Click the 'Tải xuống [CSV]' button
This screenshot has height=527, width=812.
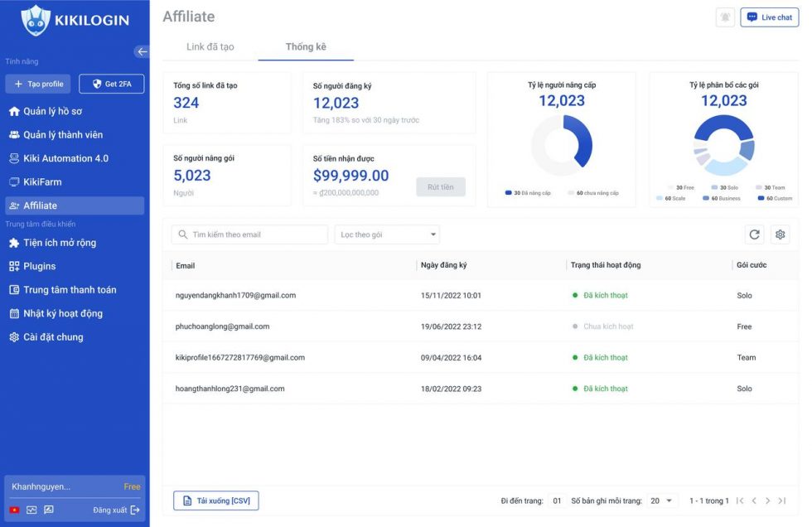pyautogui.click(x=216, y=500)
